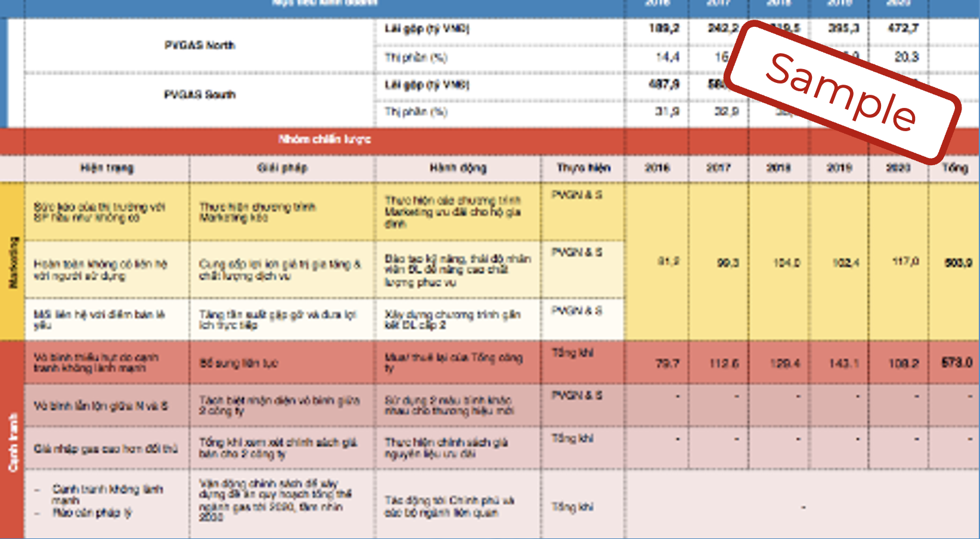Select the Marketing total 503,9 cell
The width and height of the screenshot is (980, 539).
[958, 262]
